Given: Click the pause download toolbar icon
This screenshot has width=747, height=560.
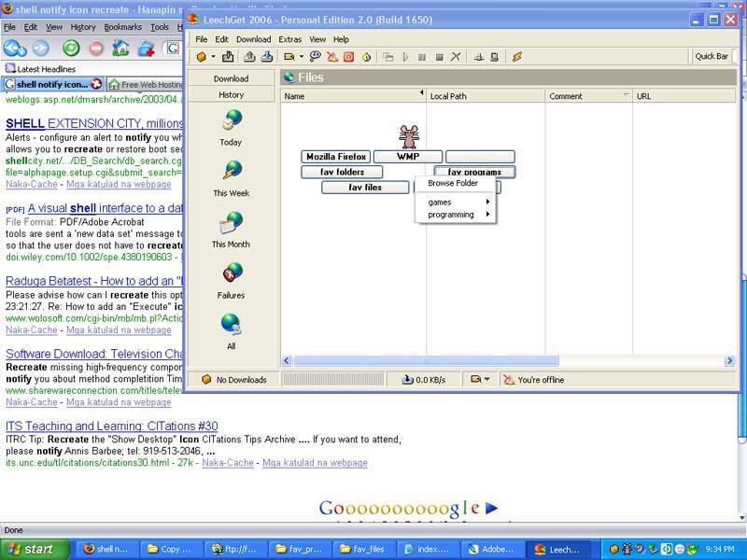Looking at the screenshot, I should point(422,57).
